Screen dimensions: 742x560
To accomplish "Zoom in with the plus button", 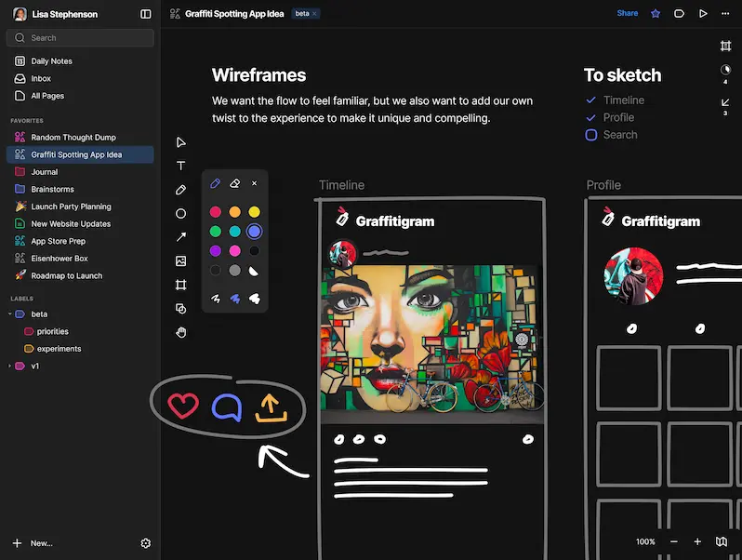I will pyautogui.click(x=697, y=541).
